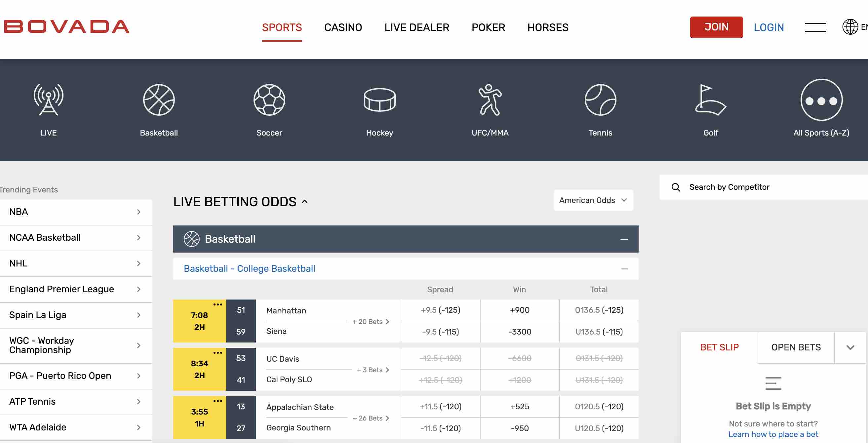Open the LIVE DEALER tab

click(416, 28)
